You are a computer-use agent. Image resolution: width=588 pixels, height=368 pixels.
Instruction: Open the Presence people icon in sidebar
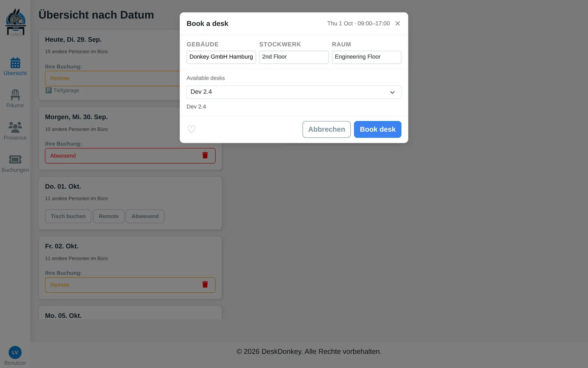pos(15,127)
